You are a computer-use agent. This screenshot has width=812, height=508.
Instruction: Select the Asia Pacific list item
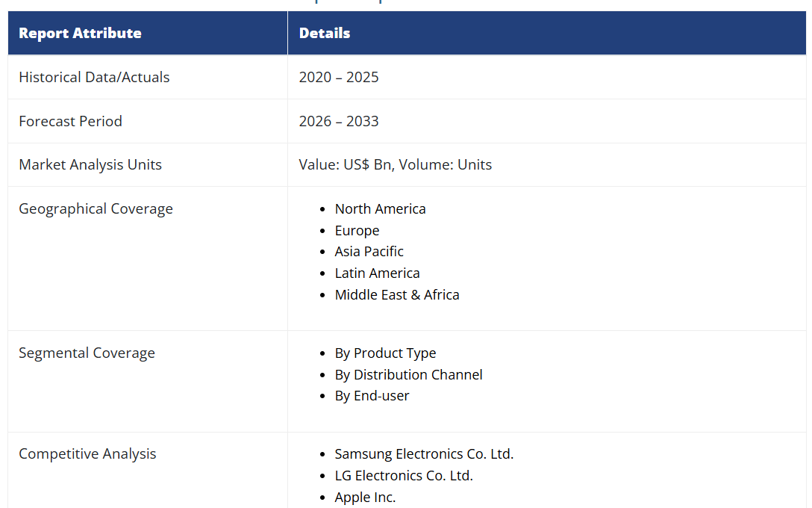point(369,251)
